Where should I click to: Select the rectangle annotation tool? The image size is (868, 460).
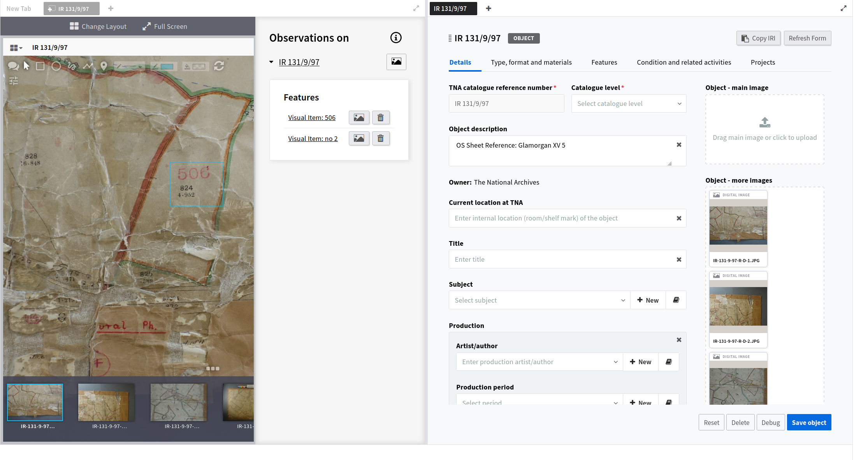pyautogui.click(x=40, y=66)
